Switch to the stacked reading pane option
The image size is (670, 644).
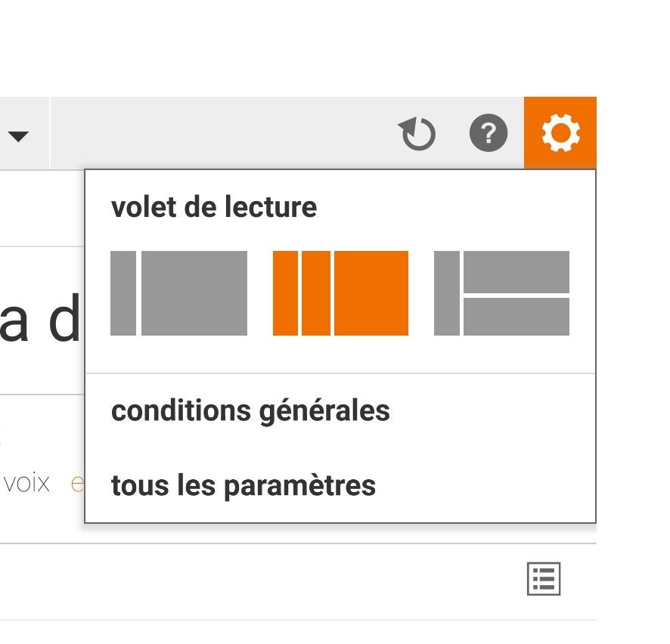click(501, 293)
